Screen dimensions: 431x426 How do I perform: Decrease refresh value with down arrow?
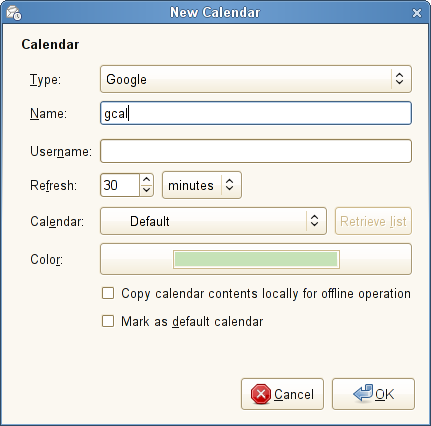point(146,190)
